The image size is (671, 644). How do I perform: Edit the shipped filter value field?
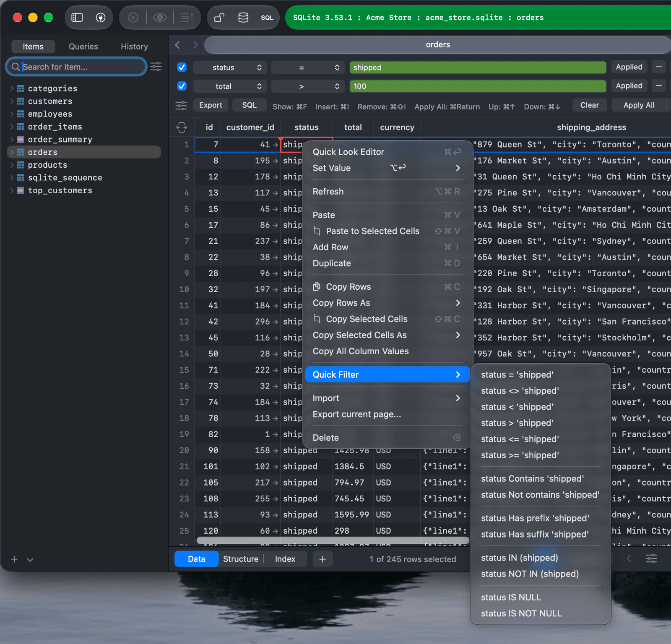[478, 68]
